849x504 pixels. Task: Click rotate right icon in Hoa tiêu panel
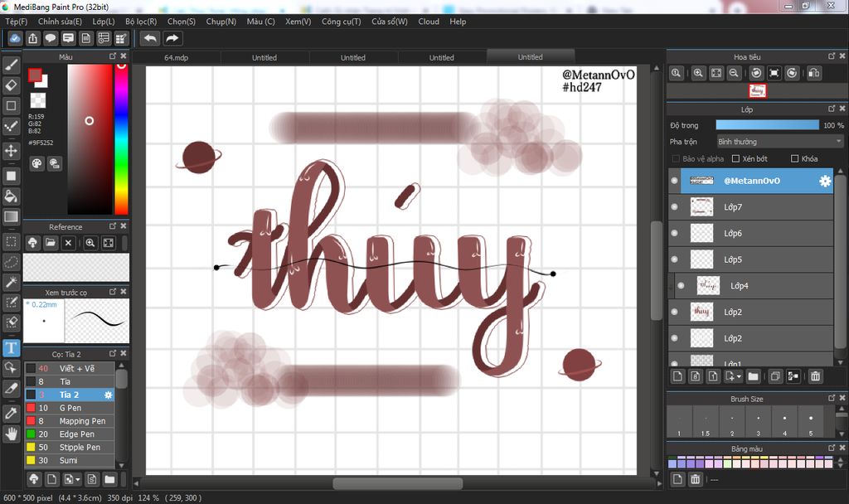[x=792, y=73]
